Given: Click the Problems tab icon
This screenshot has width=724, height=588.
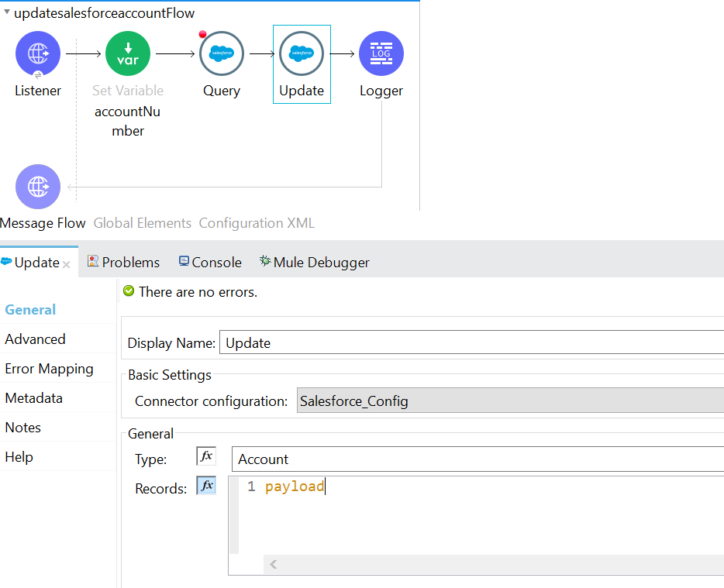Looking at the screenshot, I should (93, 261).
